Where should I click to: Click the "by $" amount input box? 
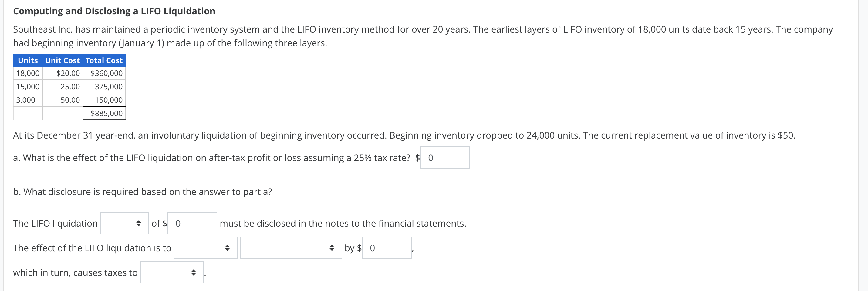(x=386, y=248)
